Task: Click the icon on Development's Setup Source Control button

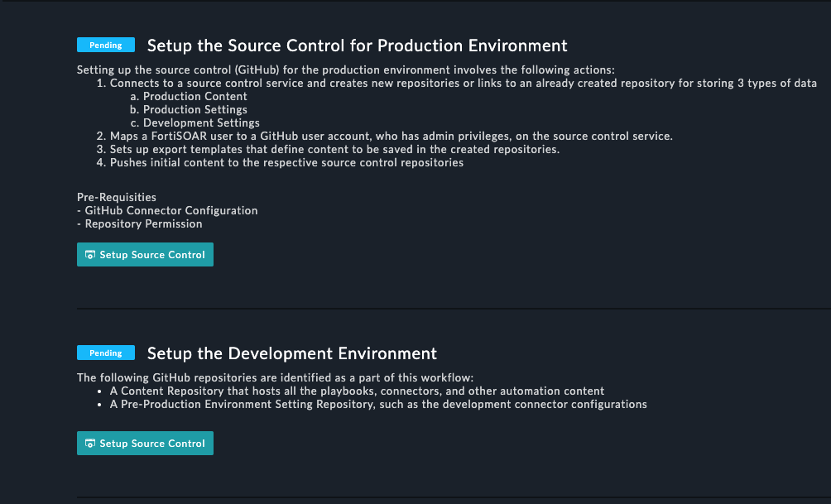Action: pyautogui.click(x=90, y=444)
